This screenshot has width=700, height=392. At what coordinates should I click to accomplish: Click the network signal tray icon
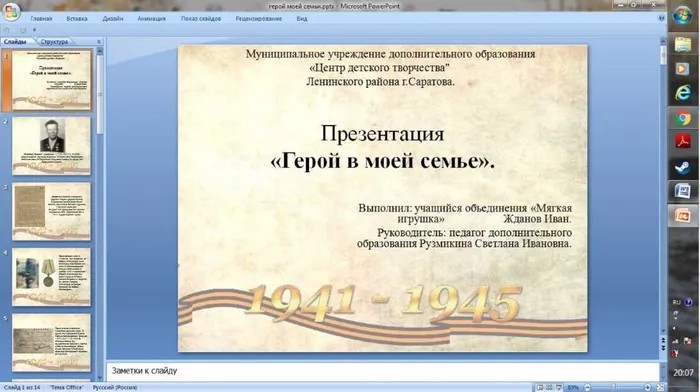(675, 342)
